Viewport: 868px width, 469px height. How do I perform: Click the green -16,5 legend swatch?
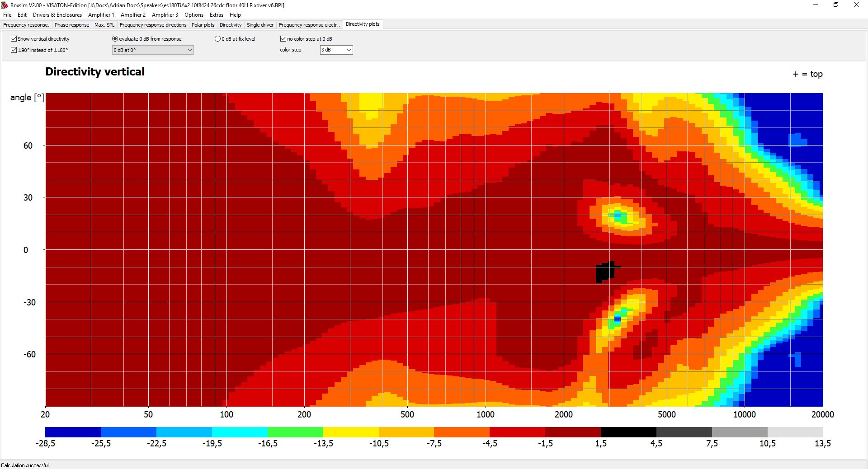(x=295, y=432)
